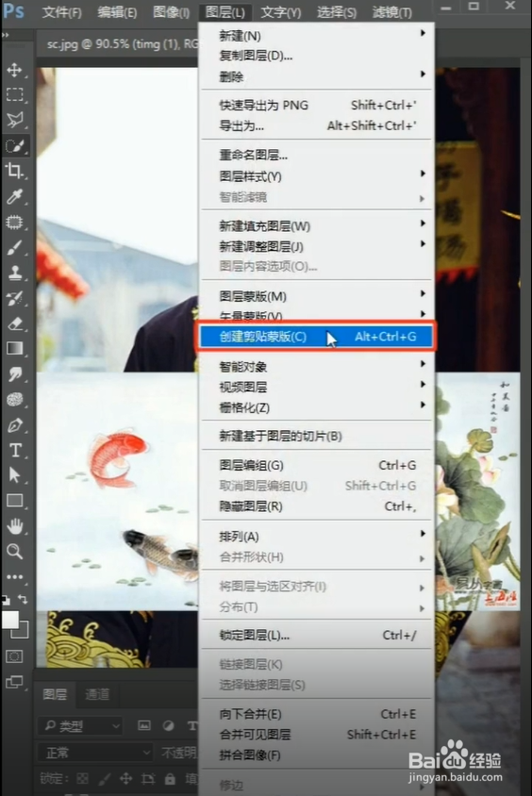Screen dimensions: 532x796
Task: Select the Pen tool
Action: pyautogui.click(x=14, y=425)
